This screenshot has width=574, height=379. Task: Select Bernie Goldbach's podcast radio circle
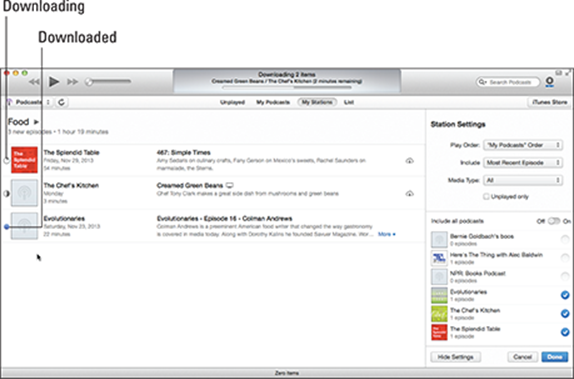coord(565,240)
